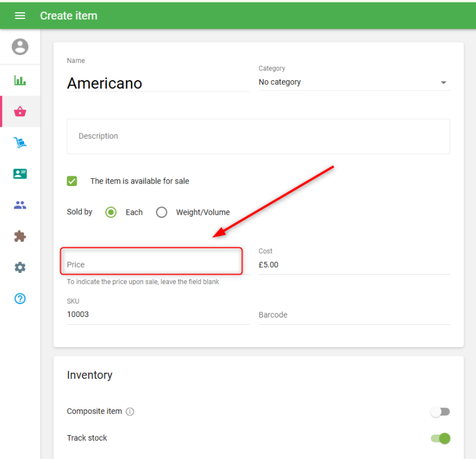This screenshot has height=459, width=476.
Task: Uncheck 'The item is available for sale'
Action: [72, 181]
